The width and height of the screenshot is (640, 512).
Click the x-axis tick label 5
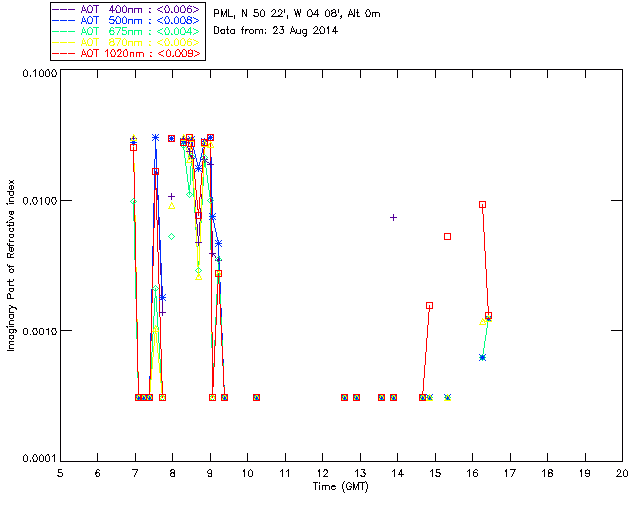pos(60,473)
